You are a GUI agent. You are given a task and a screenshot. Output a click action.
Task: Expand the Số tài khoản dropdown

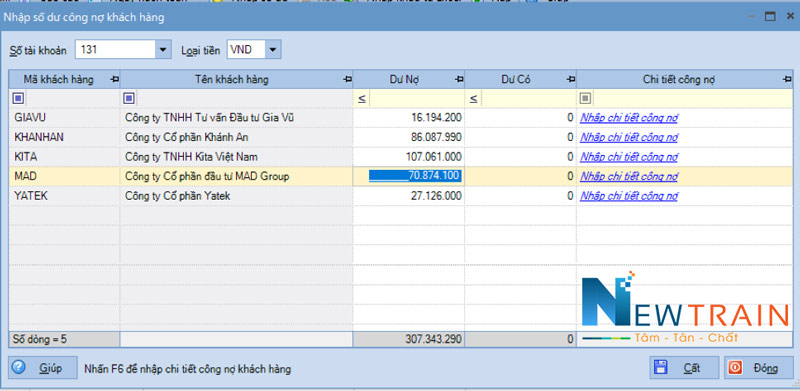[x=163, y=50]
